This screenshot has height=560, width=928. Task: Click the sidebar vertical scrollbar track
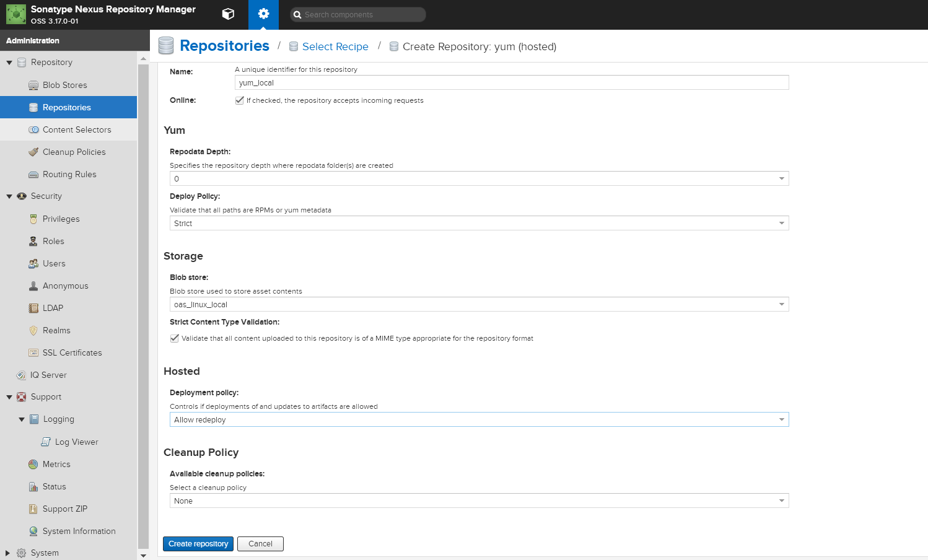tap(144, 307)
